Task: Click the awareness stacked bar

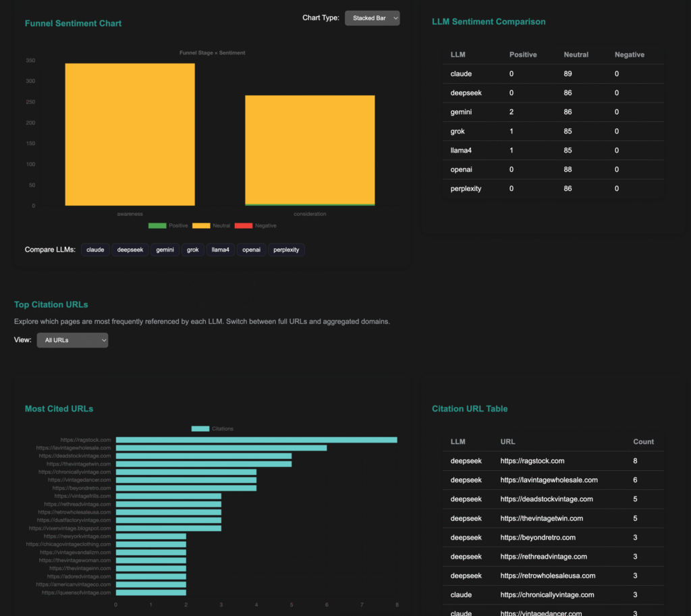Action: click(130, 135)
